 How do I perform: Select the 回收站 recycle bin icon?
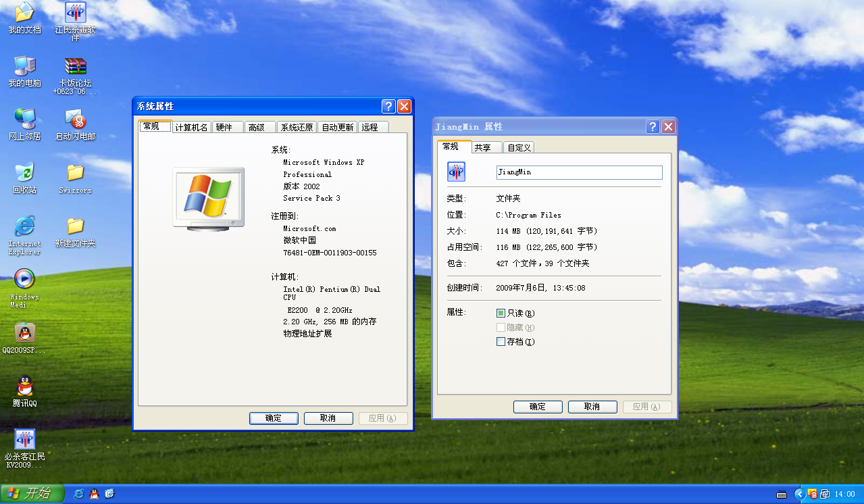(x=24, y=178)
